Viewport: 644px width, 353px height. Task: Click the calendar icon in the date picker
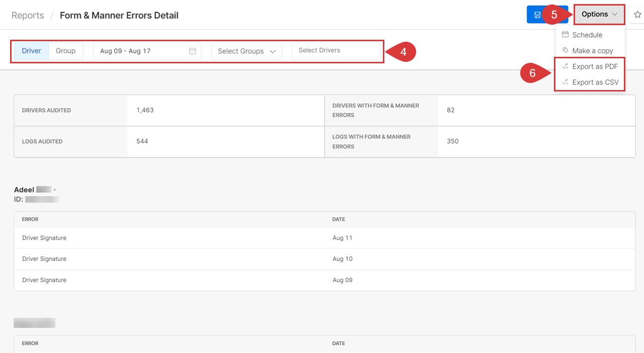coord(193,51)
